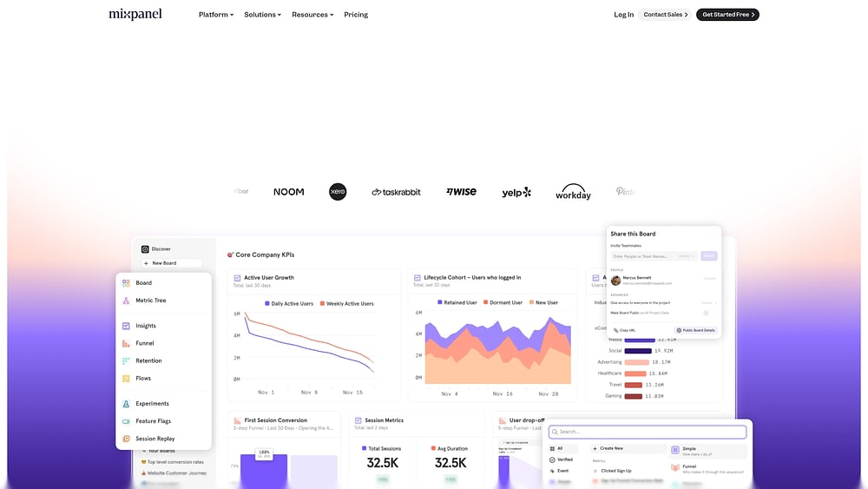
Task: Select the All filter in search panel
Action: click(562, 448)
